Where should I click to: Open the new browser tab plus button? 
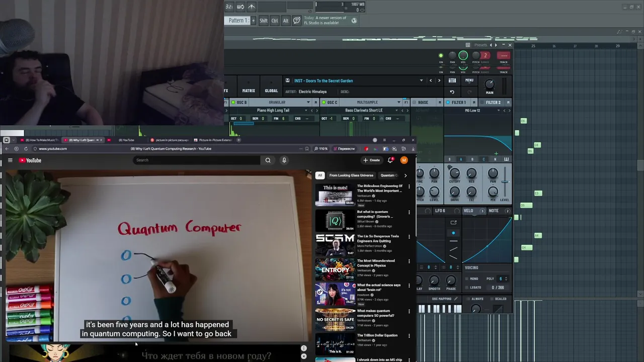click(238, 140)
